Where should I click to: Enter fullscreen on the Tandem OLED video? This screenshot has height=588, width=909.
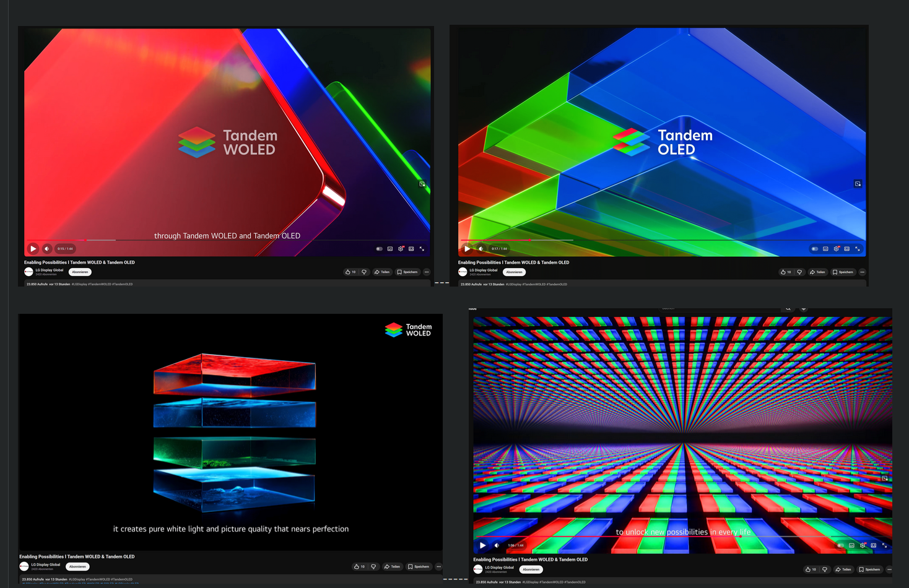click(858, 249)
